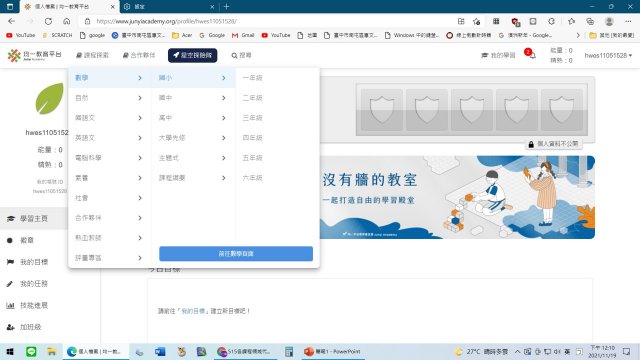Select the green leaf profile avatar
The height and width of the screenshot is (360, 640).
(49, 98)
